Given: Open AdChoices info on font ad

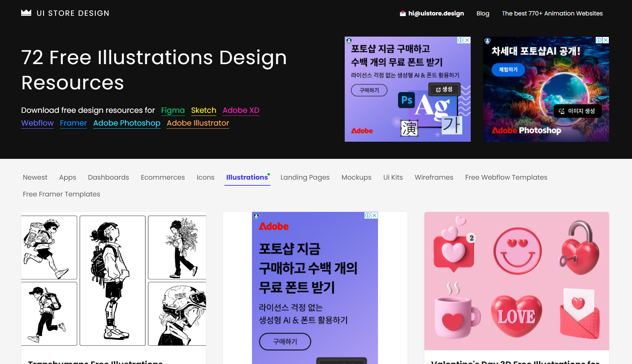Looking at the screenshot, I should coord(460,40).
